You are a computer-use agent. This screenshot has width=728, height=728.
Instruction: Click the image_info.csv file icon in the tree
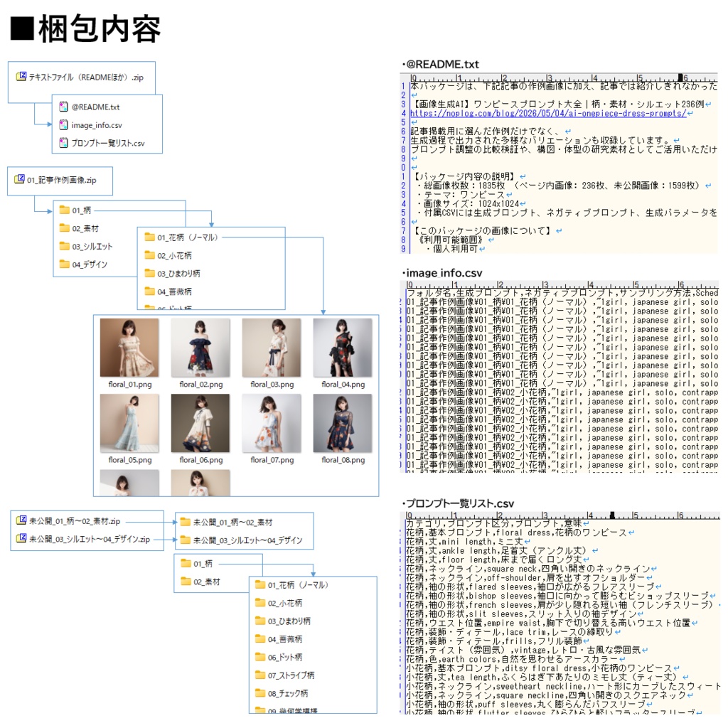point(63,125)
